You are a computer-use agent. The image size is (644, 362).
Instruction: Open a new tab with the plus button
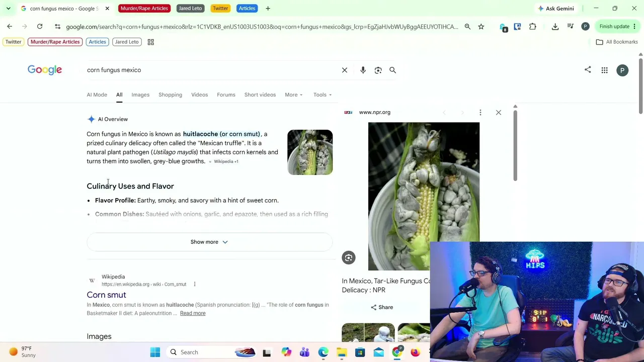click(x=268, y=8)
